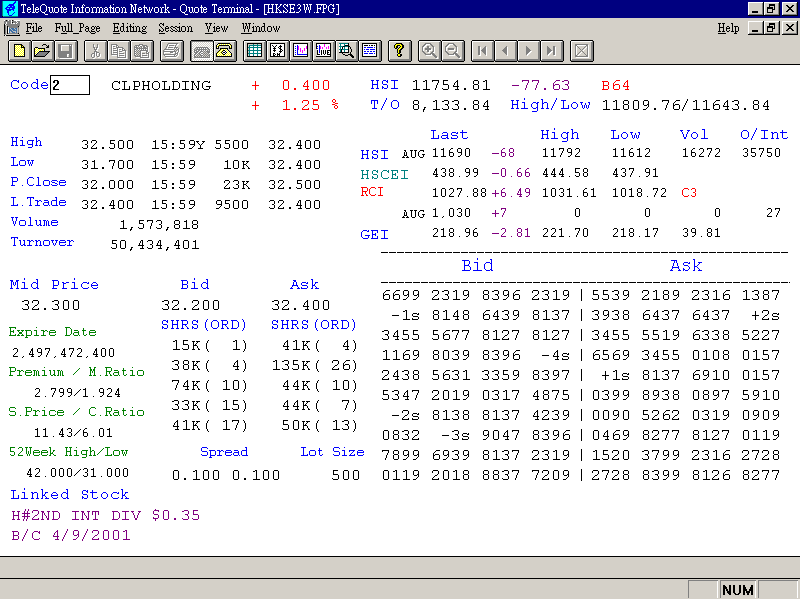Viewport: 800px width, 600px height.
Task: Click the NUM status bar indicator
Action: (738, 590)
